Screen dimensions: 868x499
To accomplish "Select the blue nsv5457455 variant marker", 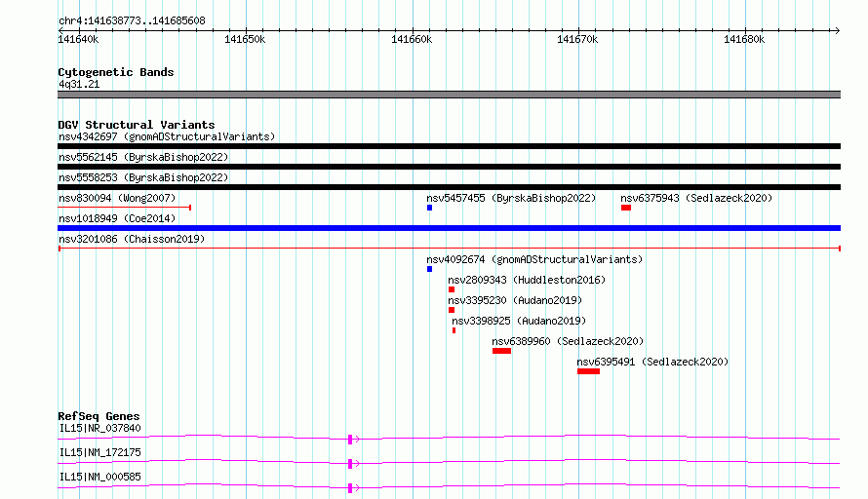I will coord(429,208).
